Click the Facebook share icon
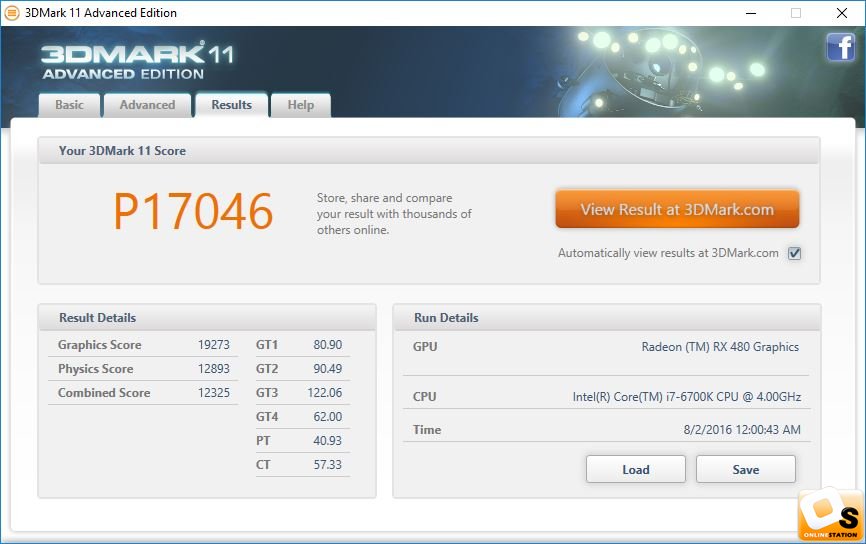 tap(841, 47)
